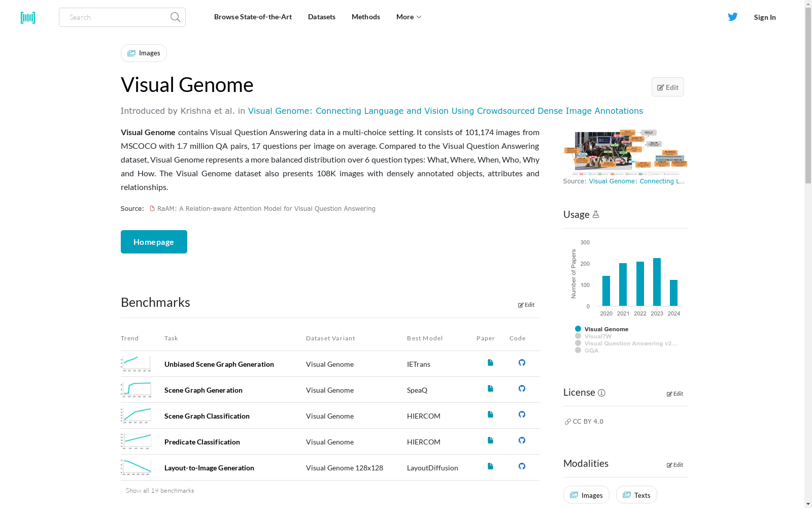
Task: Click IETrans best model cell
Action: tap(419, 364)
